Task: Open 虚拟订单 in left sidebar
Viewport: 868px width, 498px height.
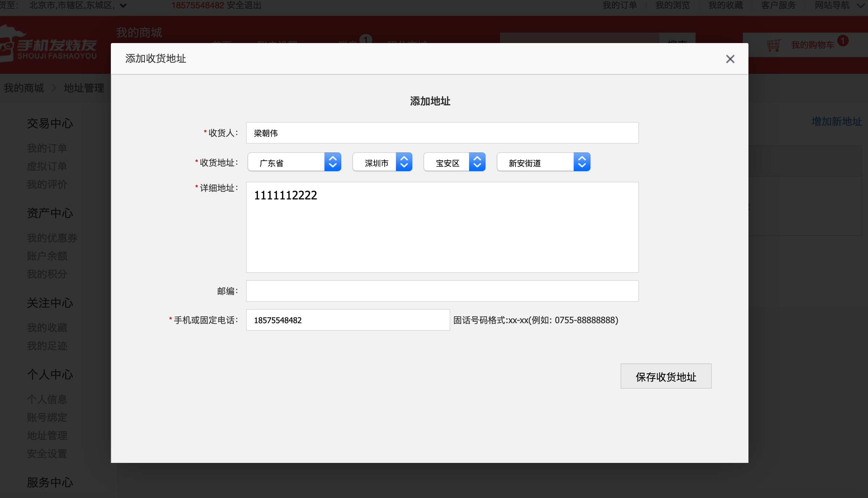Action: point(47,166)
